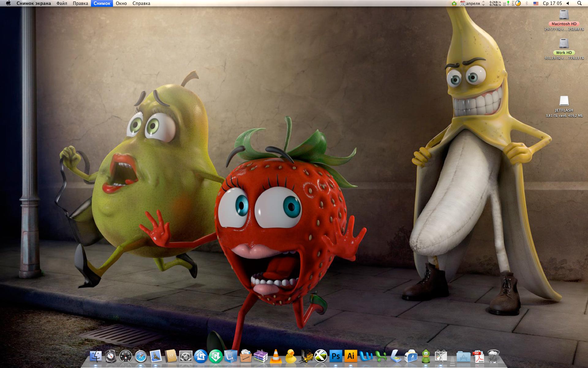Open the scanner app icon in Dock
This screenshot has height=368, width=588.
[x=396, y=356]
